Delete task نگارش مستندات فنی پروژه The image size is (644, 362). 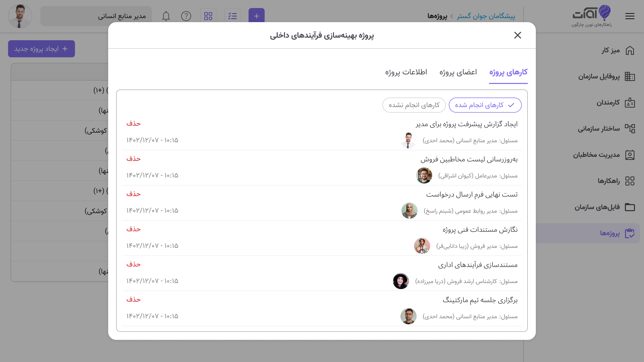click(134, 229)
